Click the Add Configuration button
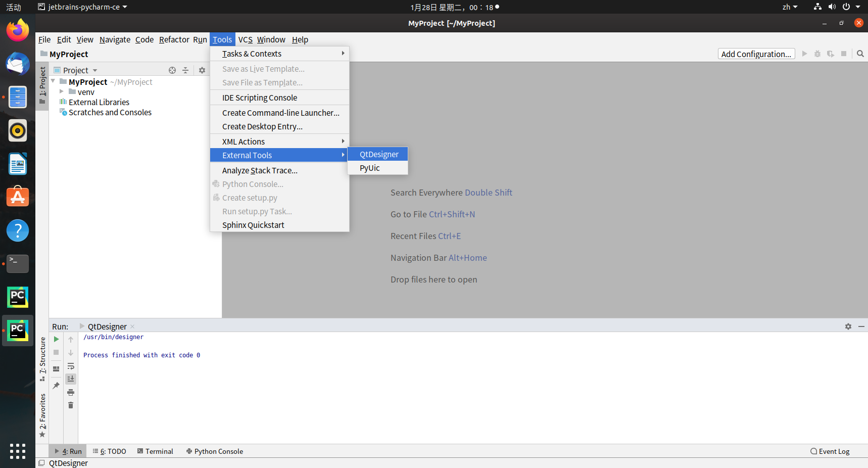This screenshot has width=868, height=468. point(756,54)
